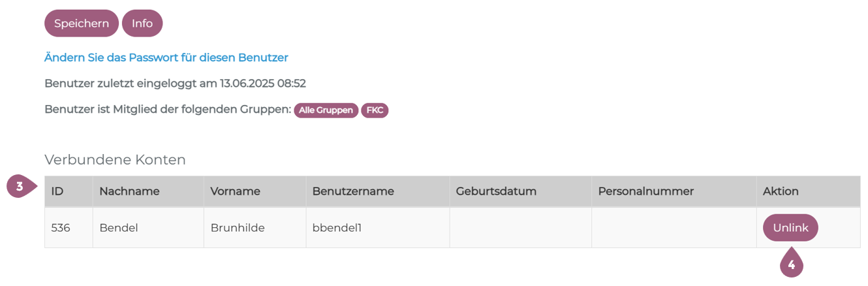
Task: Click the Personalnummer column header
Action: (645, 191)
